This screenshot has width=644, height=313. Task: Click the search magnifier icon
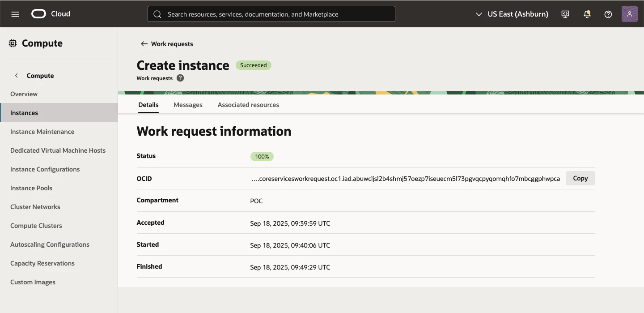157,14
